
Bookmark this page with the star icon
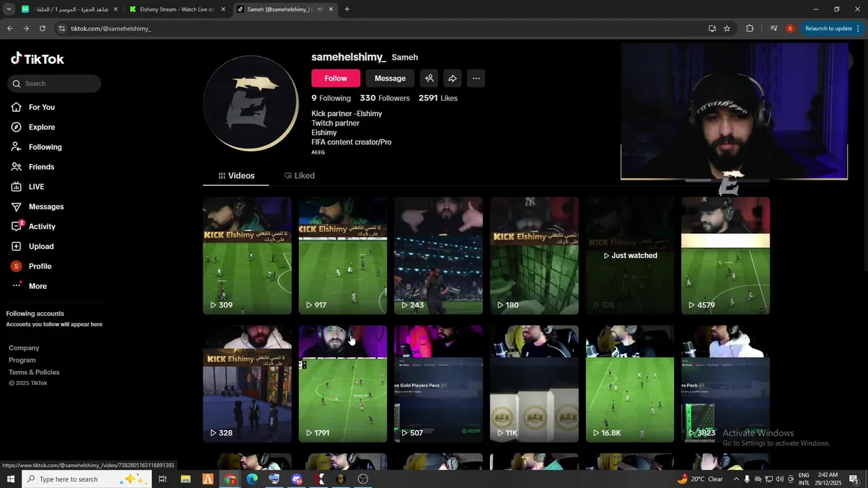[727, 28]
